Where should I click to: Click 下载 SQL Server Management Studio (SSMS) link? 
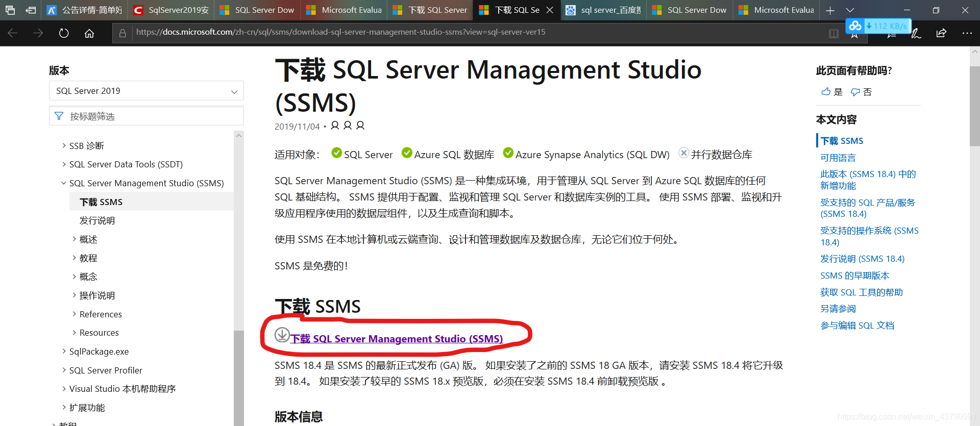click(x=397, y=339)
